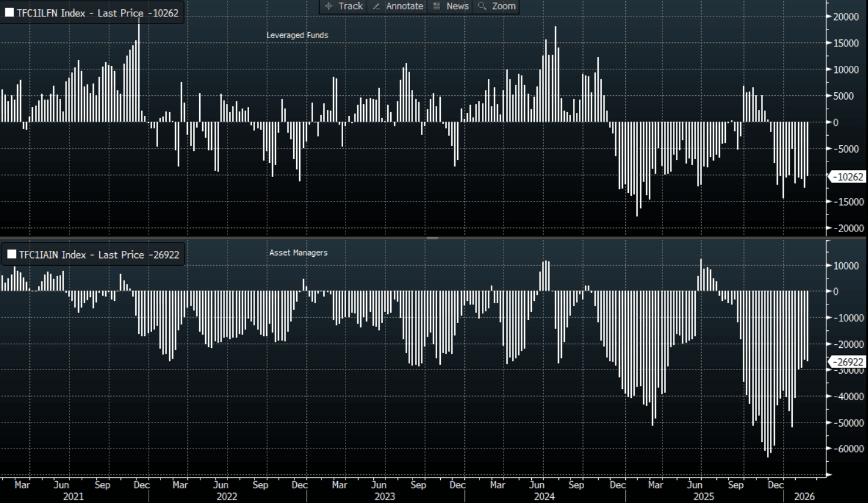The width and height of the screenshot is (868, 503).
Task: Click the TFC1IAIN legend color swatch
Action: [11, 254]
